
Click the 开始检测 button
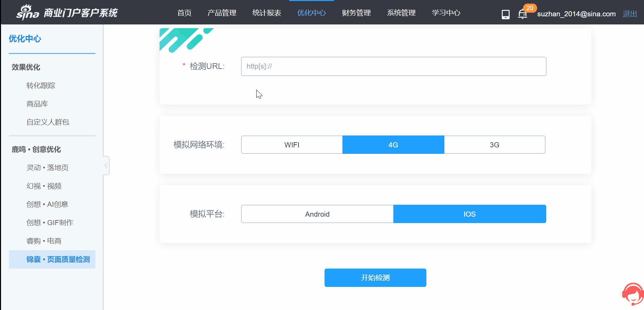click(375, 278)
